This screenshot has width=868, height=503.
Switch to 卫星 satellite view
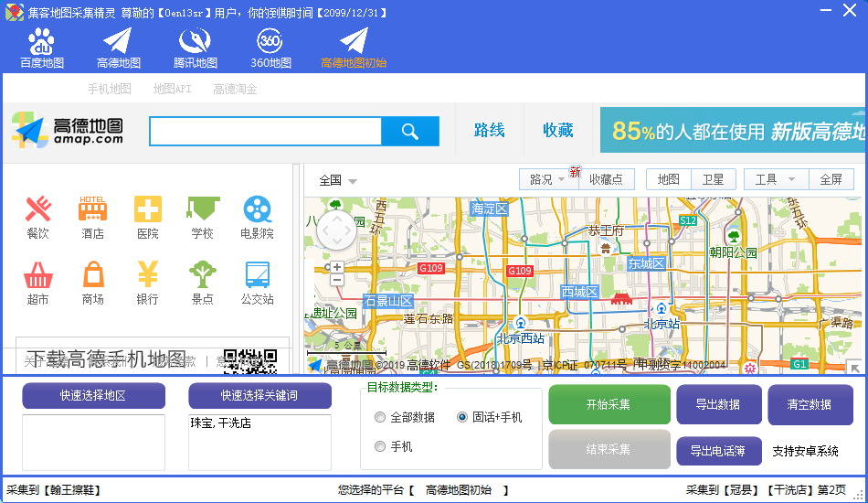tap(714, 179)
